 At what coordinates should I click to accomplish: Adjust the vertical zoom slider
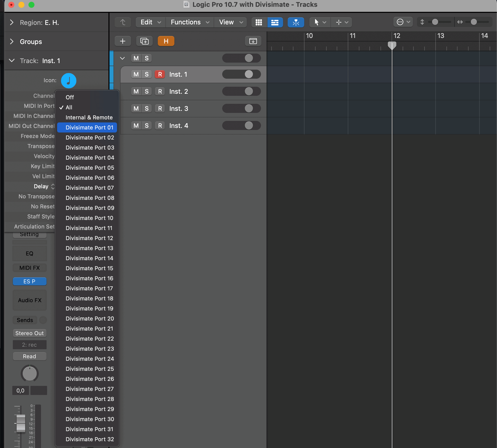coord(439,22)
